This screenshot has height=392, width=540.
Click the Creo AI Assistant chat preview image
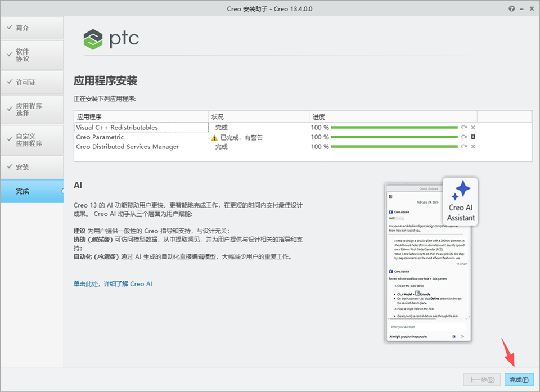427,263
